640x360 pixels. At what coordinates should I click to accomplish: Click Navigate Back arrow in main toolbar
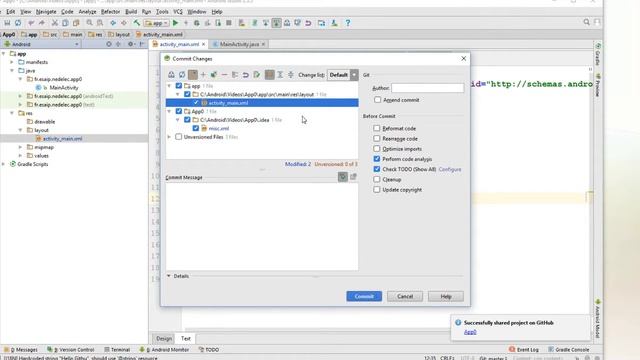(113, 23)
